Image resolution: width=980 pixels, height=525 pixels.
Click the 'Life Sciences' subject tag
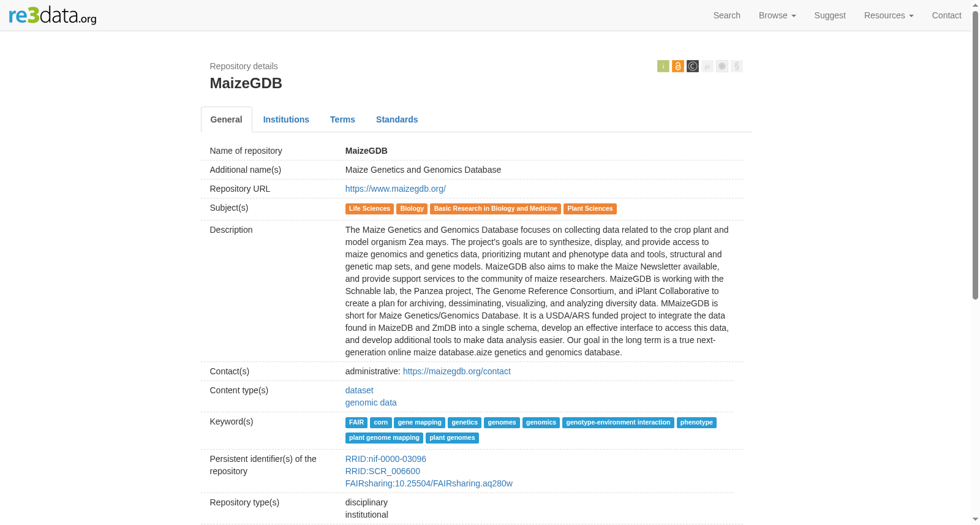point(369,209)
